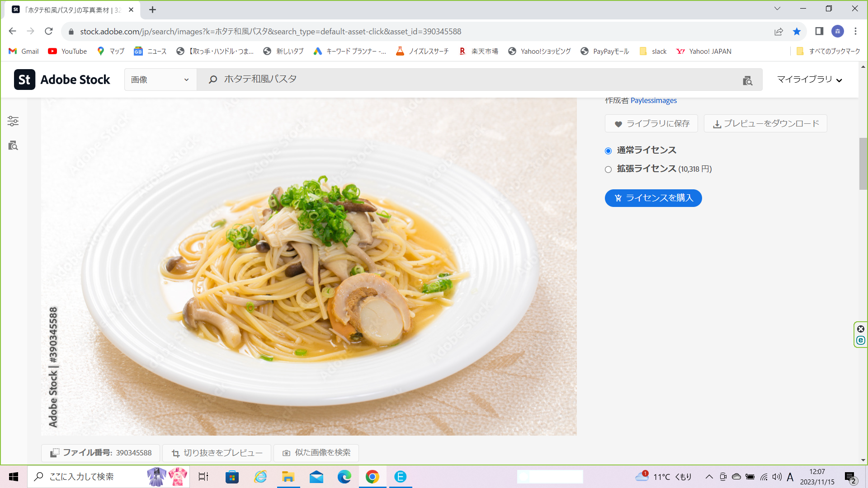Open the Gmail bookmark

(24, 51)
